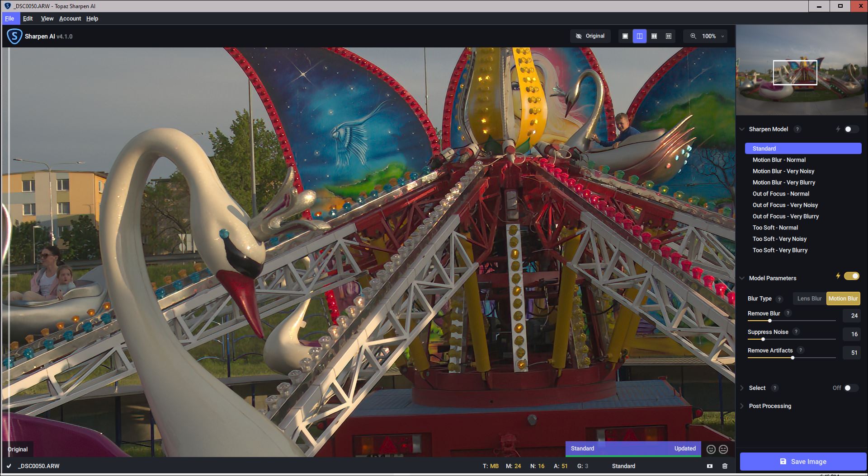Click help icon beside Remove Blur
The width and height of the screenshot is (868, 476).
pos(788,313)
